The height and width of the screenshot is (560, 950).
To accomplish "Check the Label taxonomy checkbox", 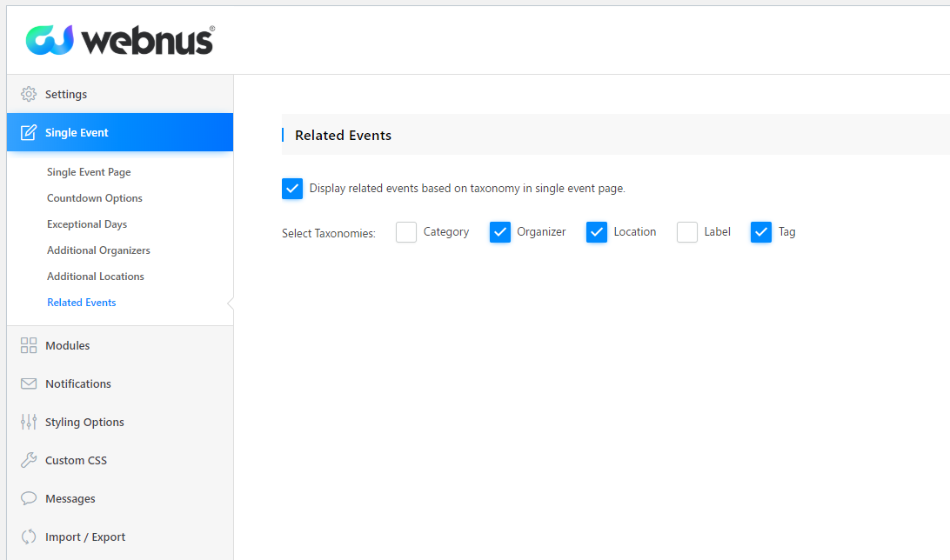I will click(x=687, y=232).
